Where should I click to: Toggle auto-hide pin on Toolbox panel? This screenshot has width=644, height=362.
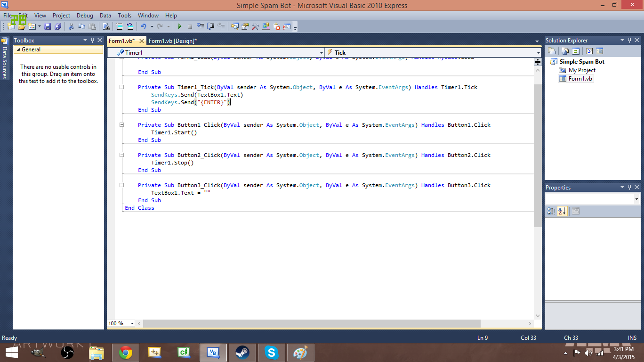93,40
